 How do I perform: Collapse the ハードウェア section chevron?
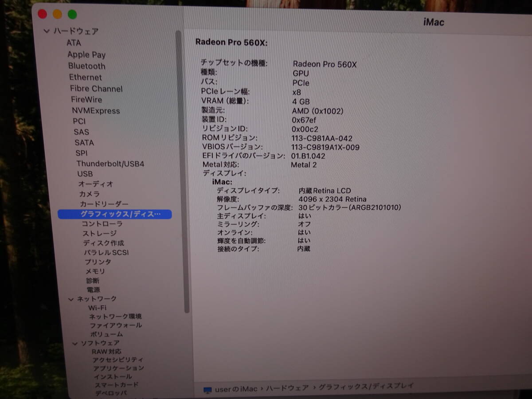(x=47, y=31)
